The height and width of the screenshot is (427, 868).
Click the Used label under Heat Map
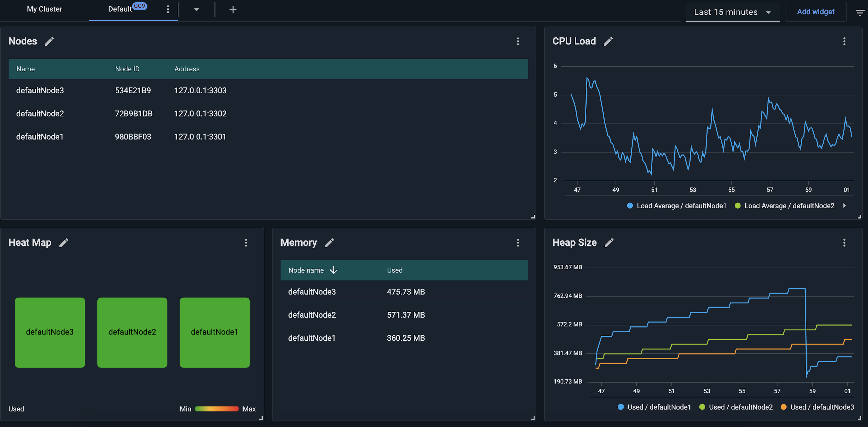(x=16, y=409)
